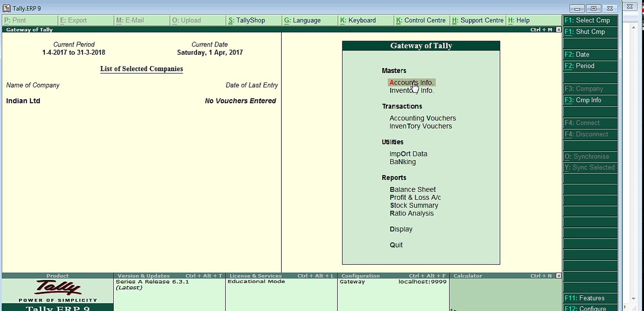The height and width of the screenshot is (311, 644).
Task: Open the License & Services panel header
Action: point(281,276)
